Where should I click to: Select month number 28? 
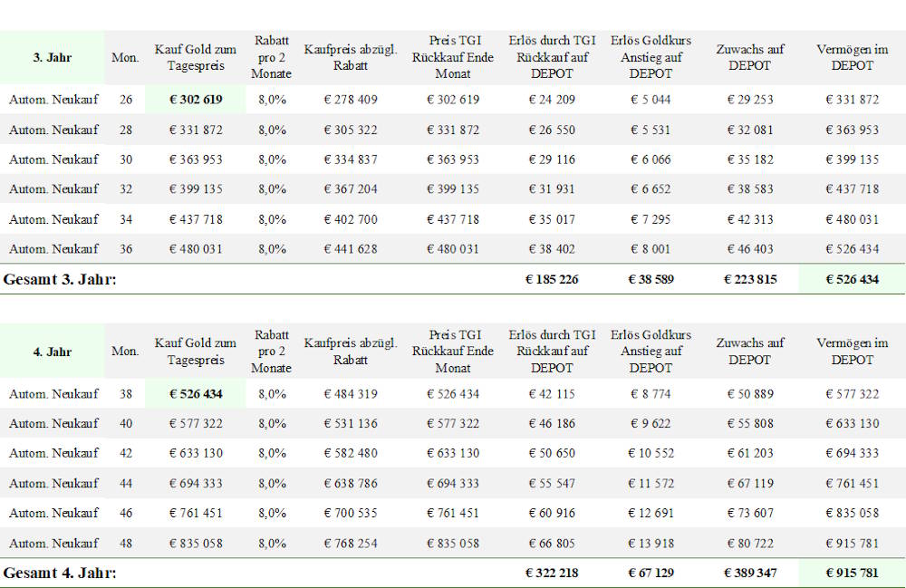126,130
